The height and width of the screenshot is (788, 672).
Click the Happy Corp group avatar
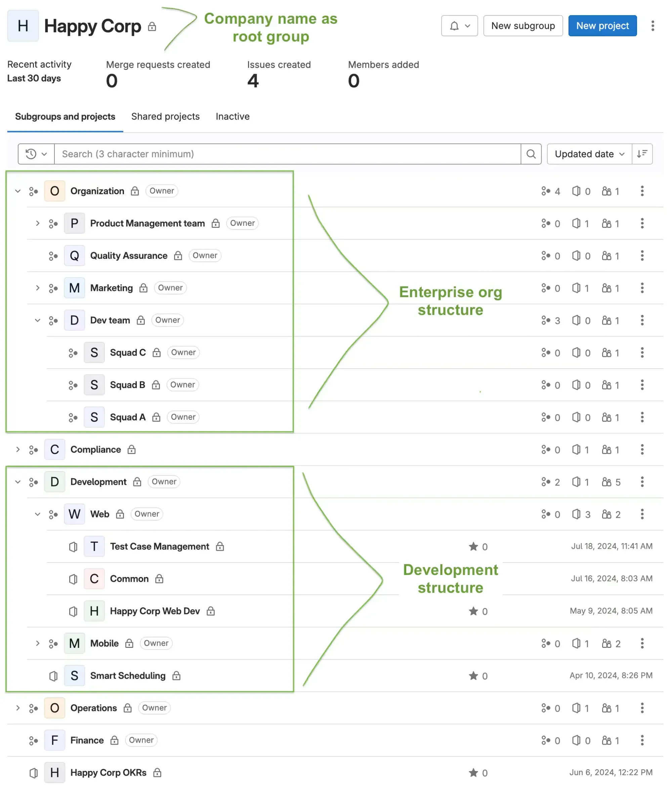[23, 26]
